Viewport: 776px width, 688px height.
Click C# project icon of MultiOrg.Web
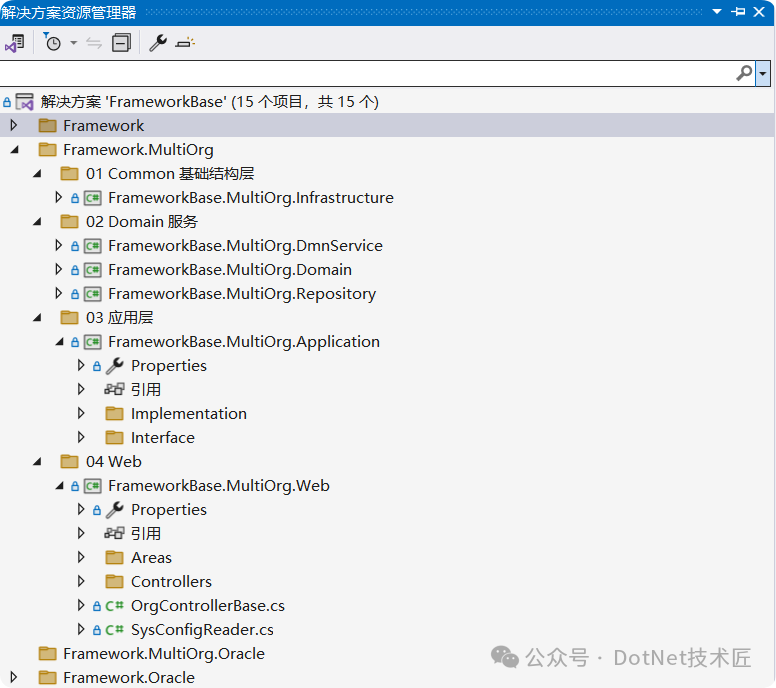click(93, 486)
